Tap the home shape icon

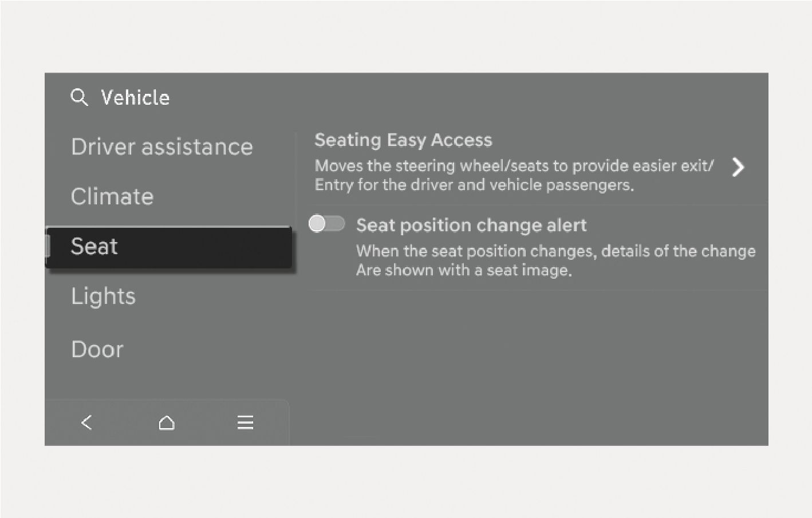166,422
